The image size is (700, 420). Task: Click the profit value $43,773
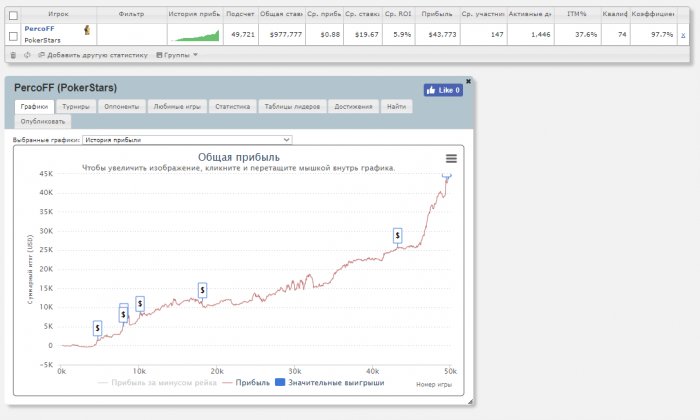click(442, 34)
